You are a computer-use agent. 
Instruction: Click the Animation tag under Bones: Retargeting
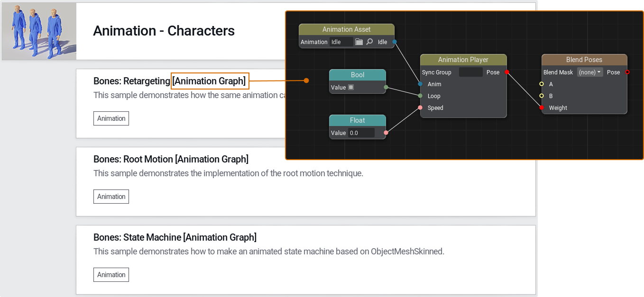pyautogui.click(x=111, y=118)
